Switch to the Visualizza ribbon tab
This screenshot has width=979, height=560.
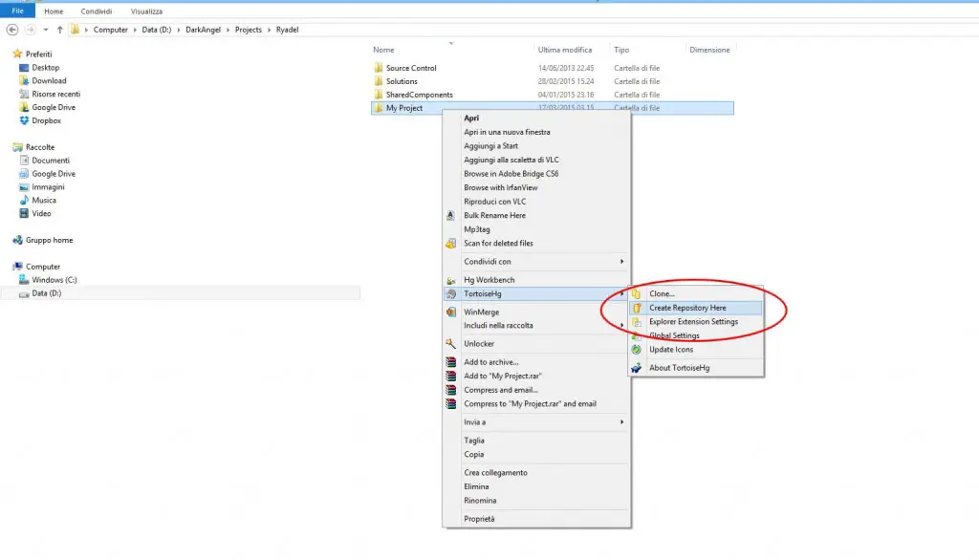[146, 11]
